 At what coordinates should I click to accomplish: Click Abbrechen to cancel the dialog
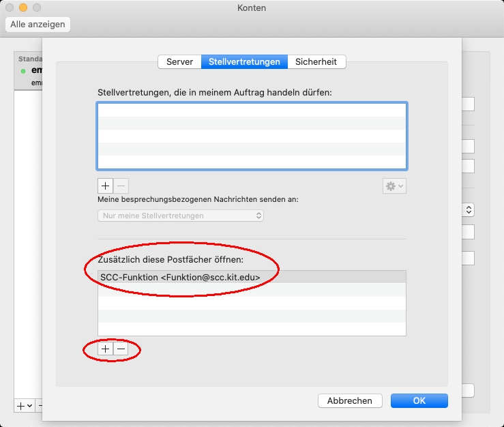click(x=349, y=400)
